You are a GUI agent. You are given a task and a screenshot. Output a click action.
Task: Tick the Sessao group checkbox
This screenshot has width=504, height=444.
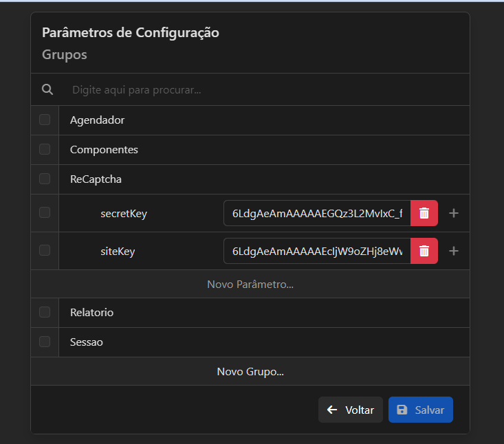click(45, 342)
